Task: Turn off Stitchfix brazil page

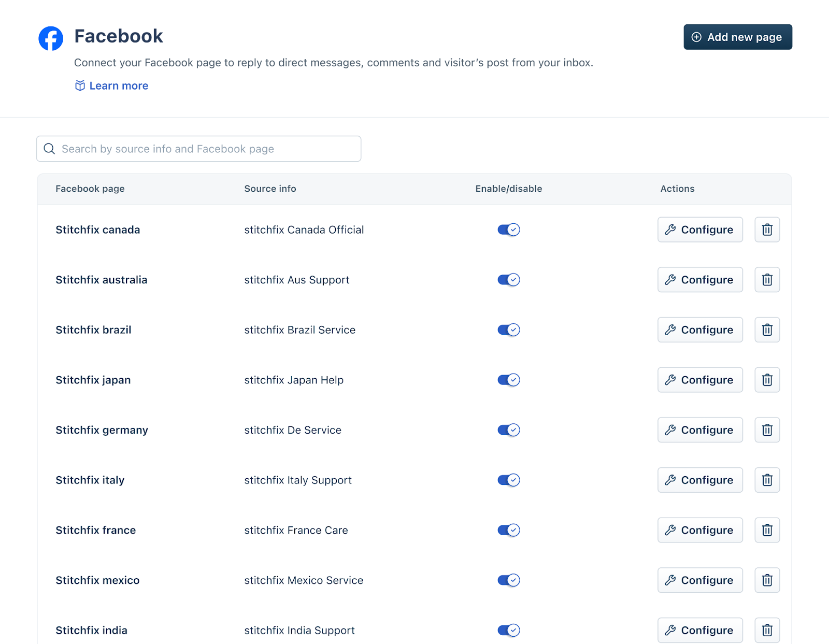Action: [508, 330]
